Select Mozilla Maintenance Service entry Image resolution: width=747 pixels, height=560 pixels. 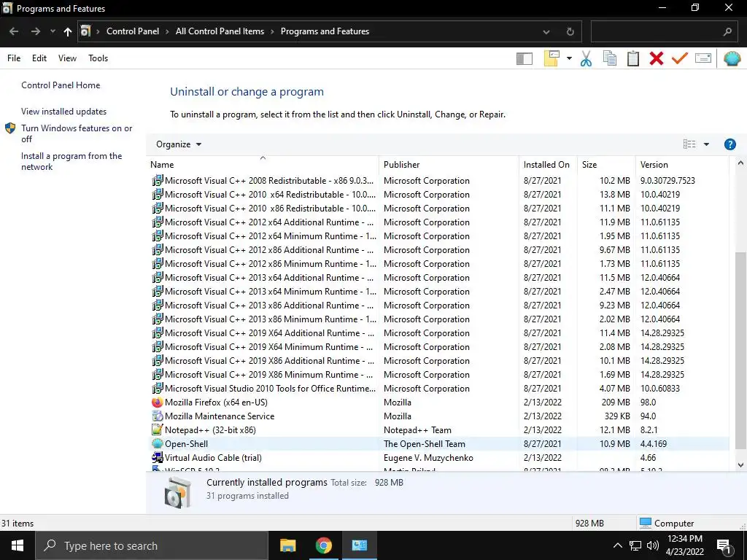pyautogui.click(x=438, y=416)
